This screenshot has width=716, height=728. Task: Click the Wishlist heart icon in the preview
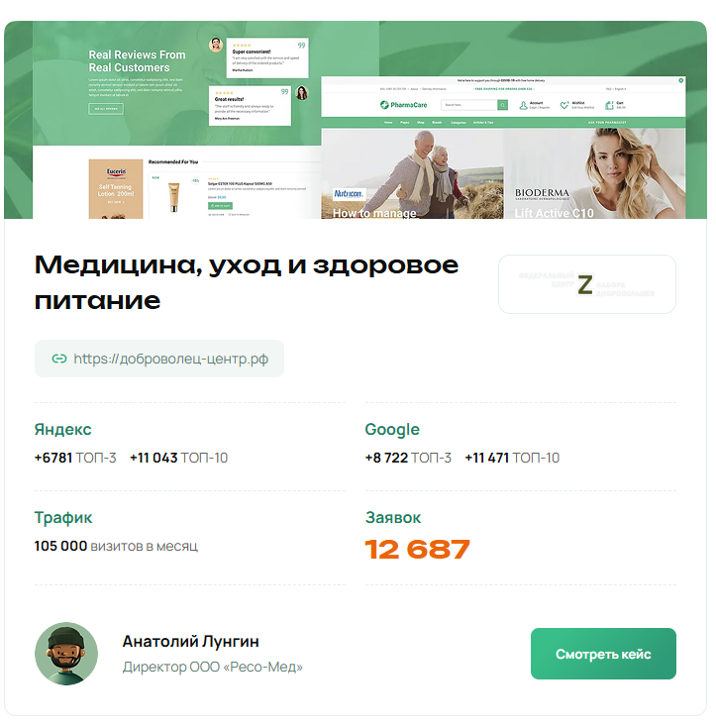pos(564,105)
